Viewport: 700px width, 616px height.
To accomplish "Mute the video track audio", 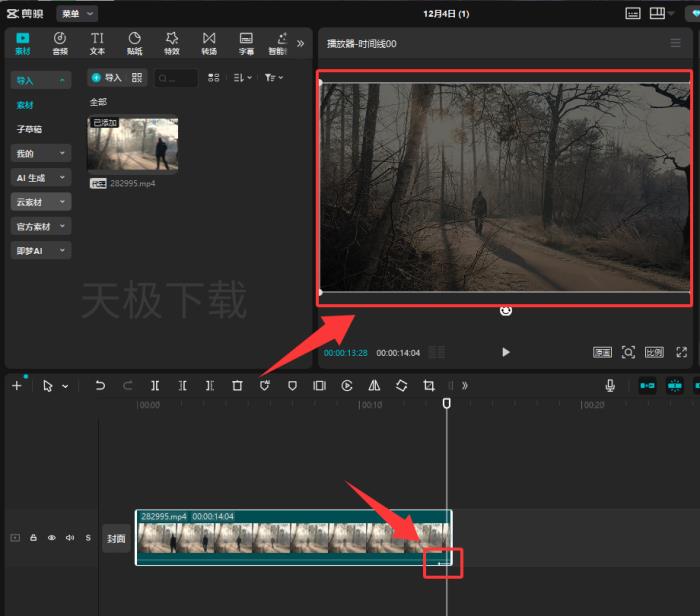I will point(70,538).
